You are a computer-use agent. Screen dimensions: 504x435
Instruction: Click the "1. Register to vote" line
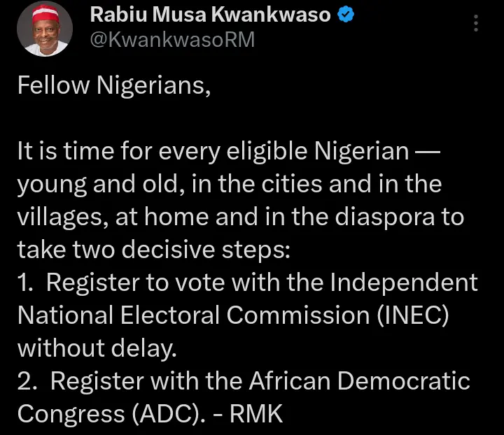248,283
